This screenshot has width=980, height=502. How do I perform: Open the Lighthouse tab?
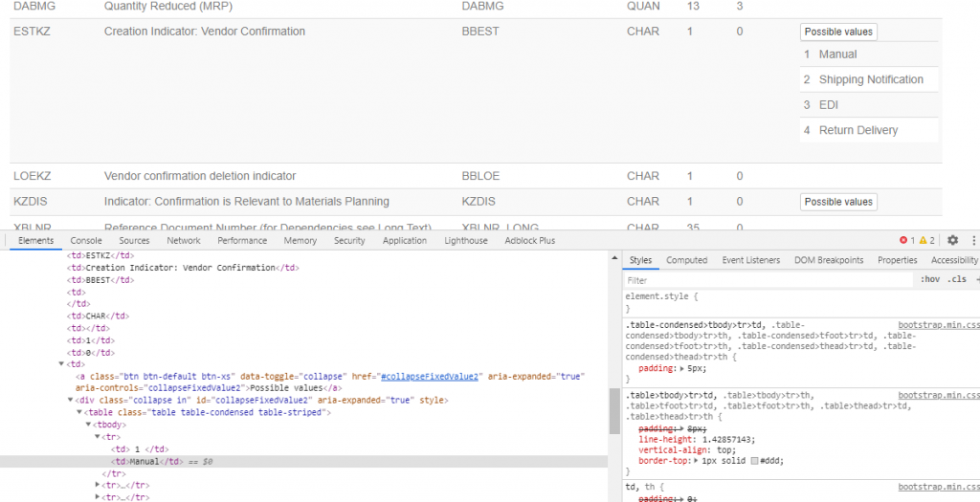(x=466, y=240)
